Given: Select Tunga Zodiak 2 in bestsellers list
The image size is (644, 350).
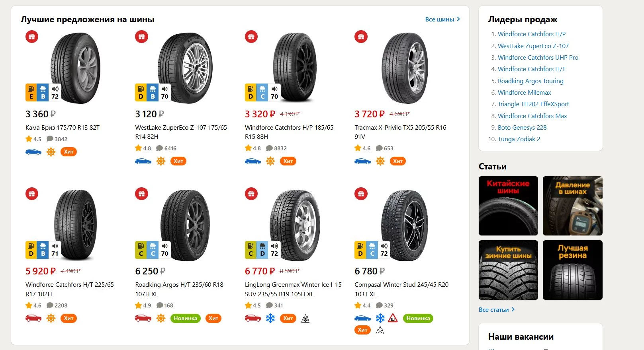Looking at the screenshot, I should (x=519, y=139).
